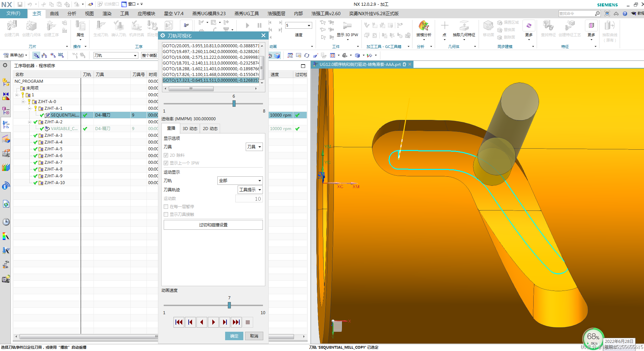Click the Program Order View icon
Screen dimensions: 644x351
click(36, 55)
